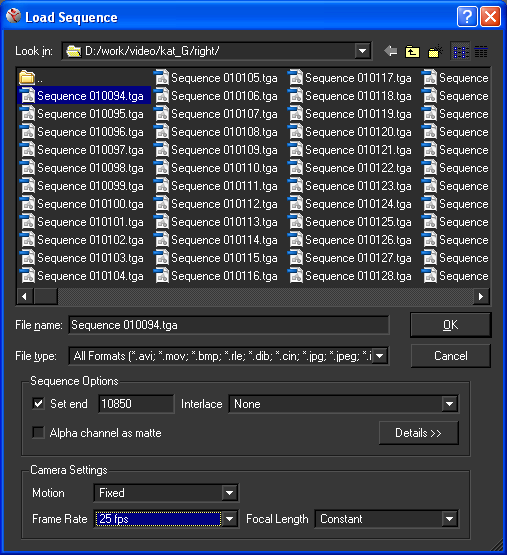Select Sequence 010126.tga

click(350, 240)
